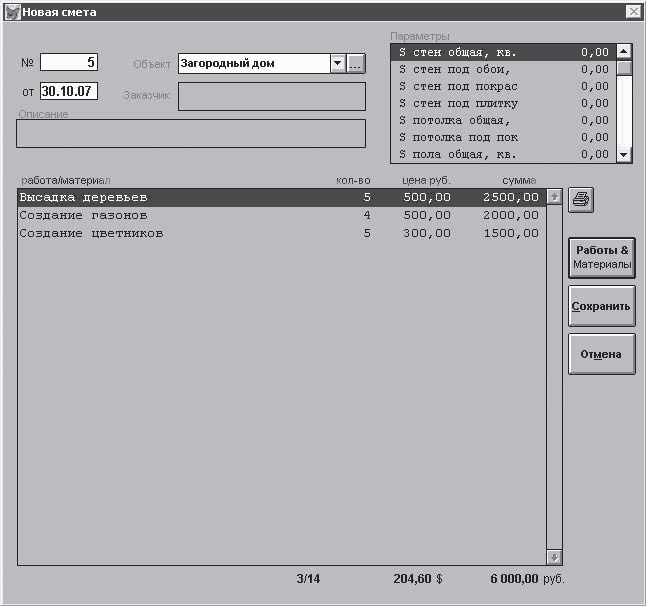The height and width of the screenshot is (606, 646).
Task: Click the app icon in title bar
Action: point(13,11)
